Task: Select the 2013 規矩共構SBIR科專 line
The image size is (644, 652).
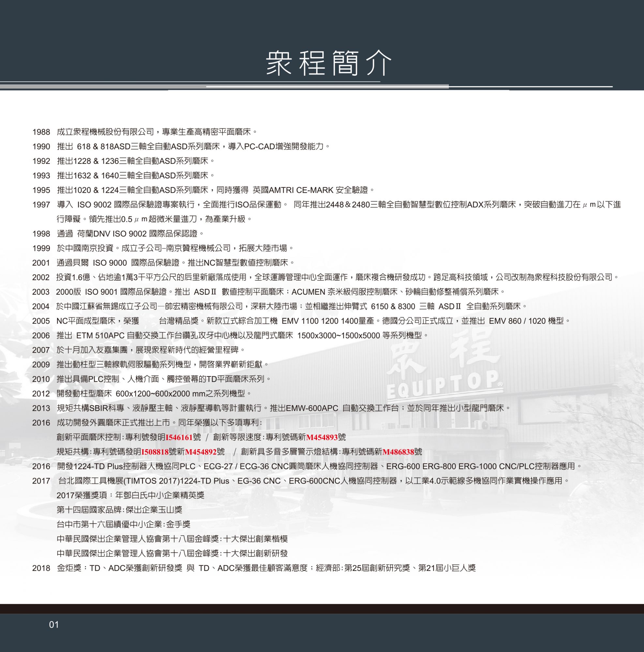Action: pyautogui.click(x=272, y=408)
